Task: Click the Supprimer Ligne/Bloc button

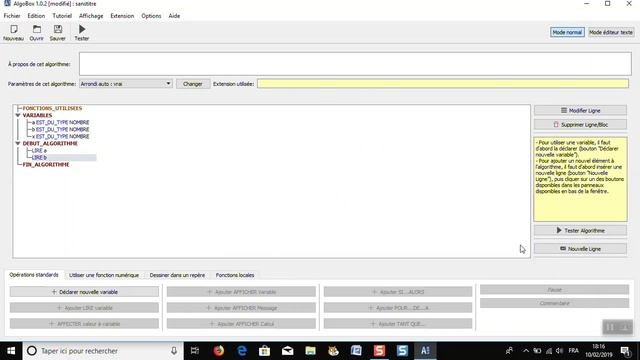Action: click(x=580, y=124)
